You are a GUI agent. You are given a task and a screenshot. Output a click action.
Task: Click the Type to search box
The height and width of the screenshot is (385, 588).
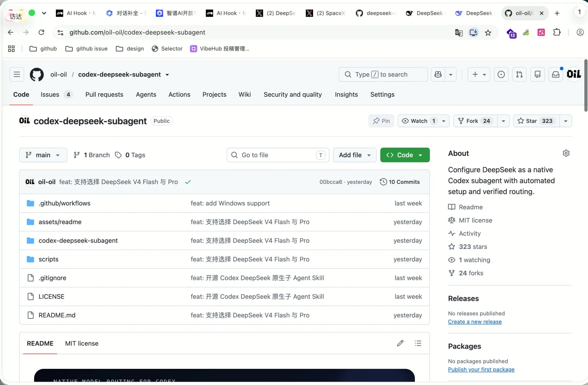(x=383, y=75)
